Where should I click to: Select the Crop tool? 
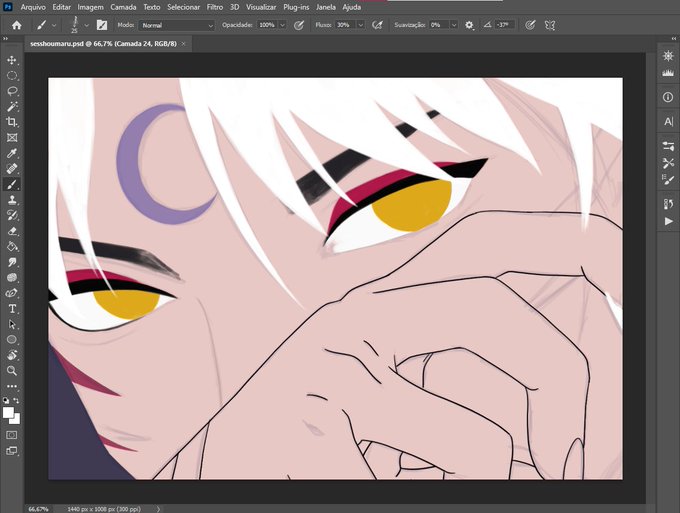pyautogui.click(x=12, y=122)
